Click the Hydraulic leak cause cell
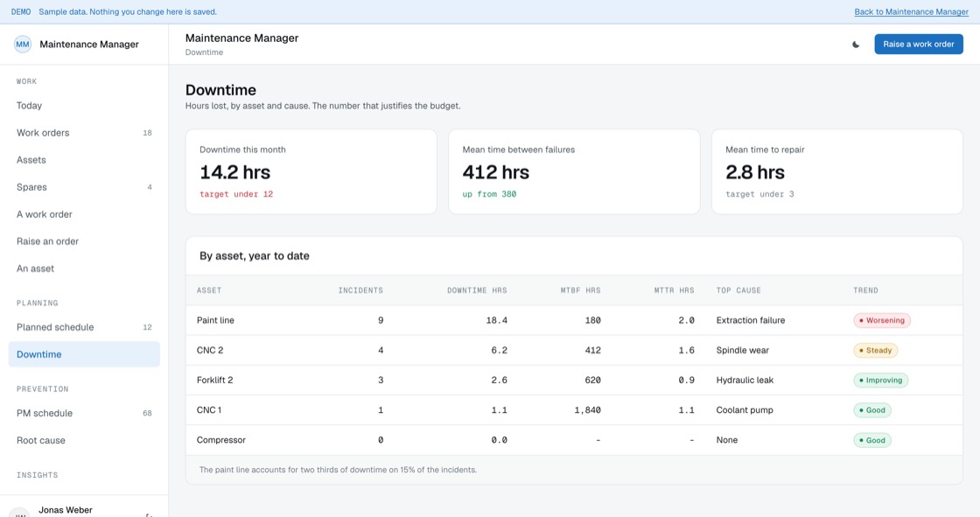Image resolution: width=980 pixels, height=517 pixels. (745, 380)
